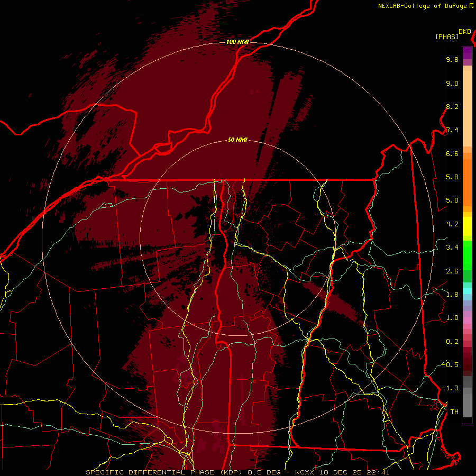Click the 0.5 DEG elevation text
This screenshot has height=476, width=476.
pos(265,472)
